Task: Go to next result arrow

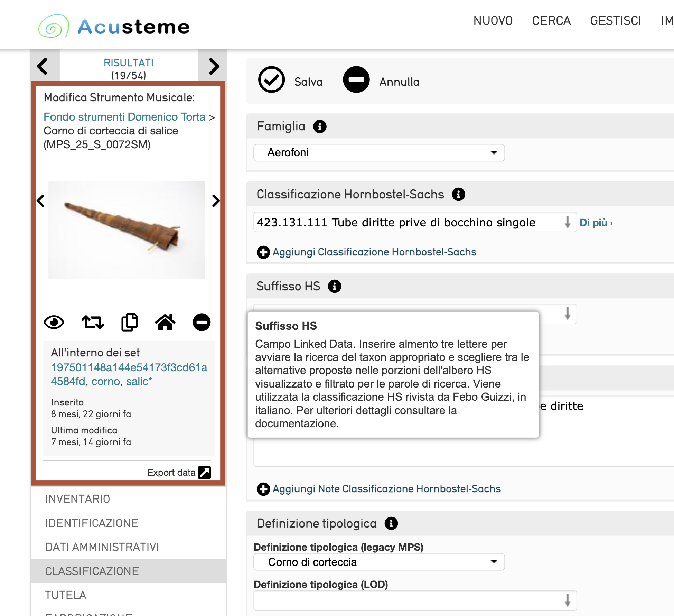Action: (x=213, y=66)
